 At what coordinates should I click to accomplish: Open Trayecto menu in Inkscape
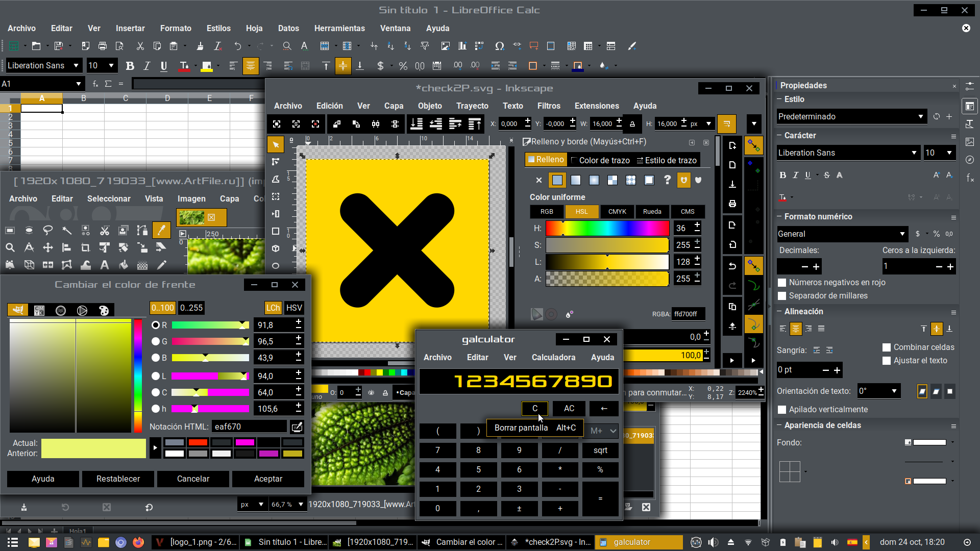coord(472,106)
